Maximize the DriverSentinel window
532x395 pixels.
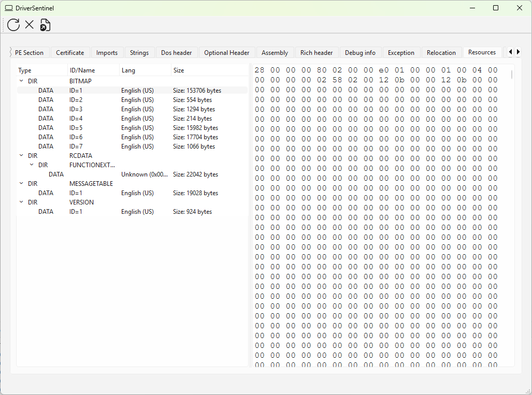point(496,8)
